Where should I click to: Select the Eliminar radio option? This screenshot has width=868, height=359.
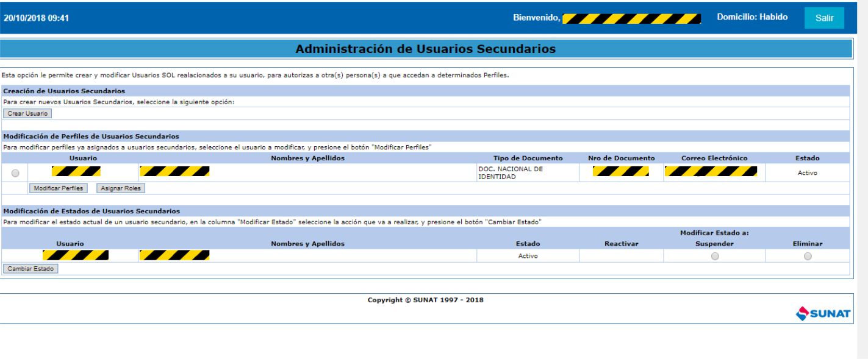(808, 257)
